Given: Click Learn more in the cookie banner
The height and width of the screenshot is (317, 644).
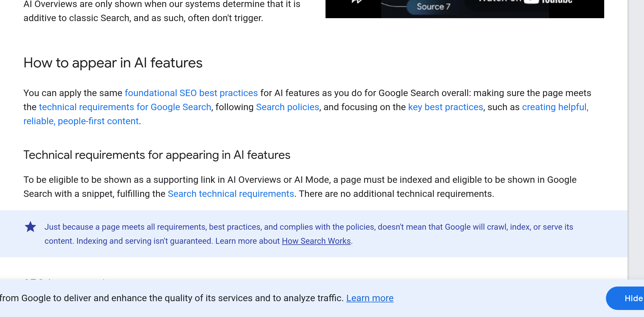Looking at the screenshot, I should [370, 298].
